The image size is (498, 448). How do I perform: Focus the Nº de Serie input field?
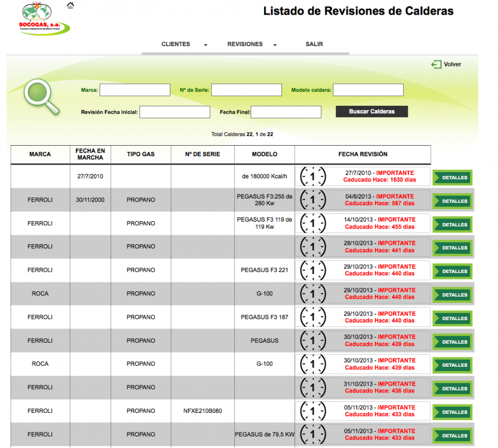pyautogui.click(x=246, y=90)
